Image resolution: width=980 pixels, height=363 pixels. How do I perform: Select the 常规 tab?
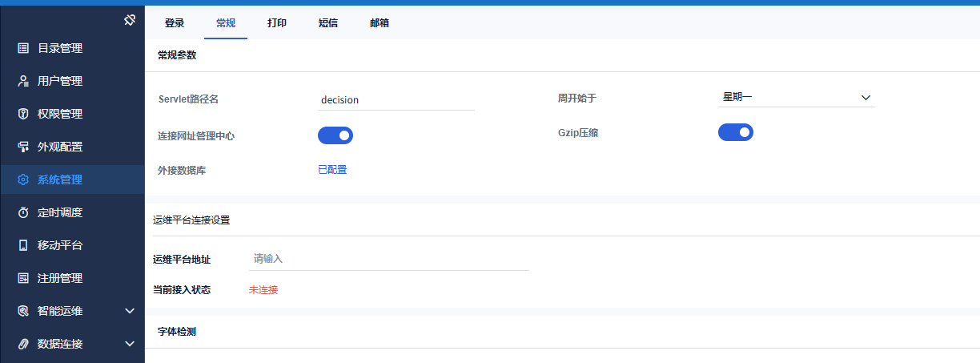click(226, 23)
